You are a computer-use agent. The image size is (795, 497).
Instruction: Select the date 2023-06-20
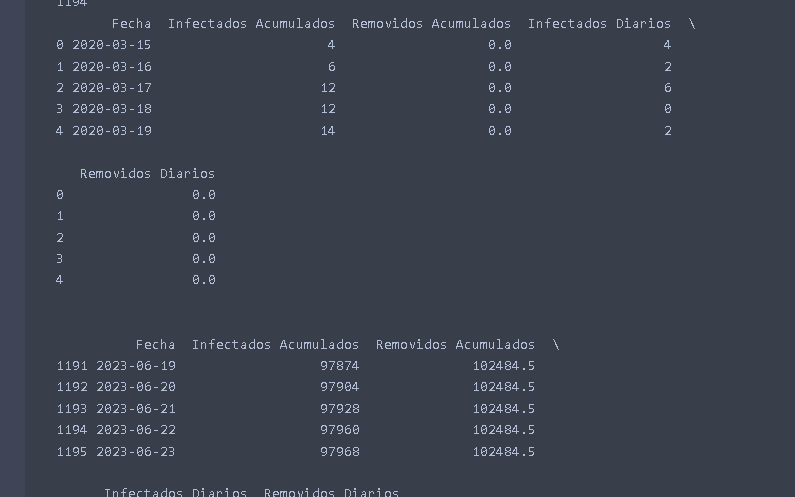(x=136, y=387)
